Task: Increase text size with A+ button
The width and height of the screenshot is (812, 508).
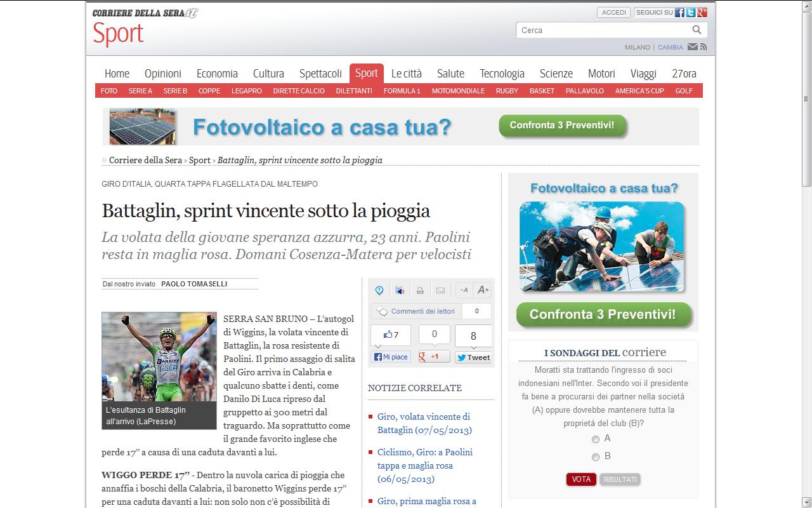Action: (483, 290)
